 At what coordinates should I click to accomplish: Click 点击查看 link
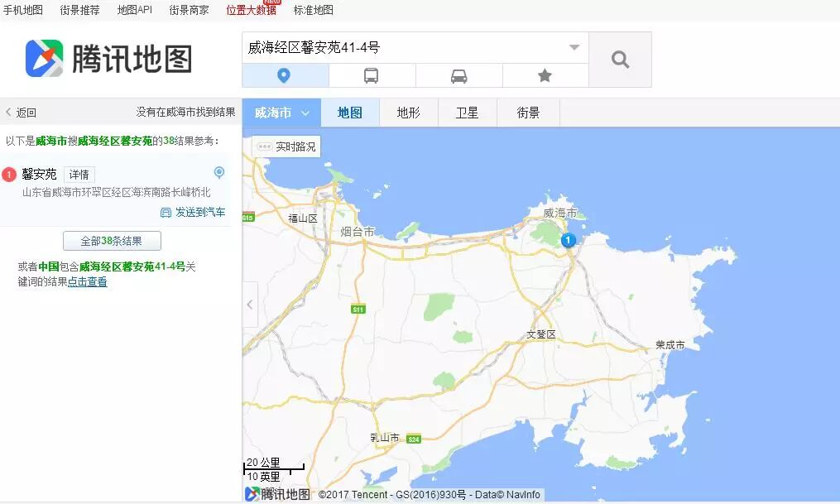(88, 281)
